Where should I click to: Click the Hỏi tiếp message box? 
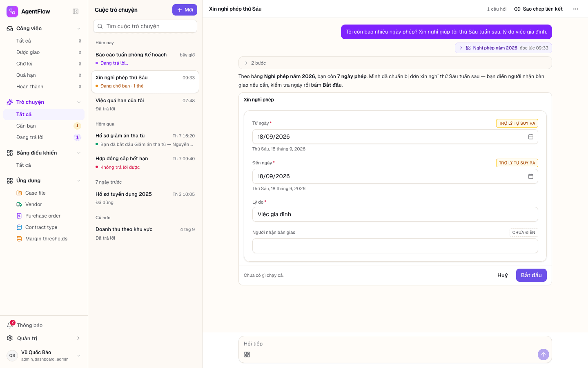pyautogui.click(x=395, y=344)
